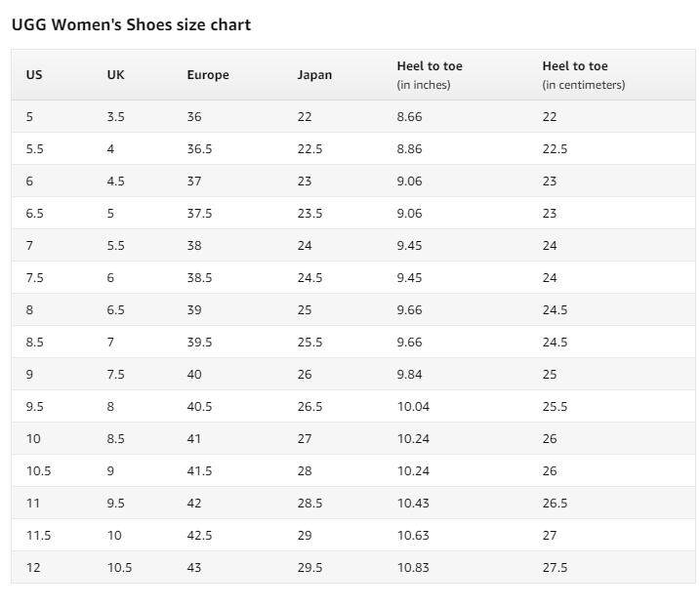Click the "Heel to toe (in centimeters)" header
This screenshot has width=700, height=607.
click(x=584, y=75)
